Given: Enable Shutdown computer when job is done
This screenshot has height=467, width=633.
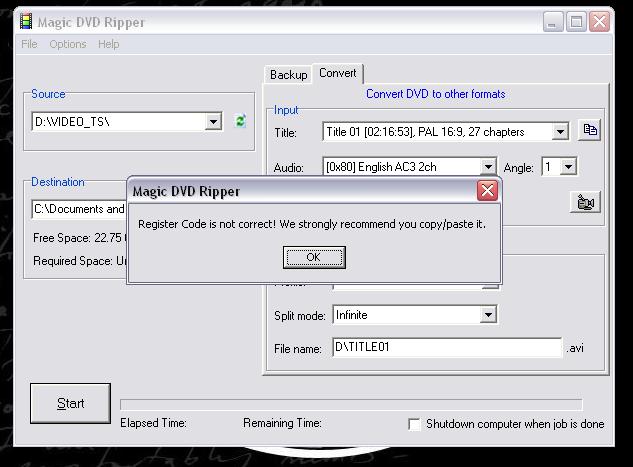Looking at the screenshot, I should (x=414, y=424).
